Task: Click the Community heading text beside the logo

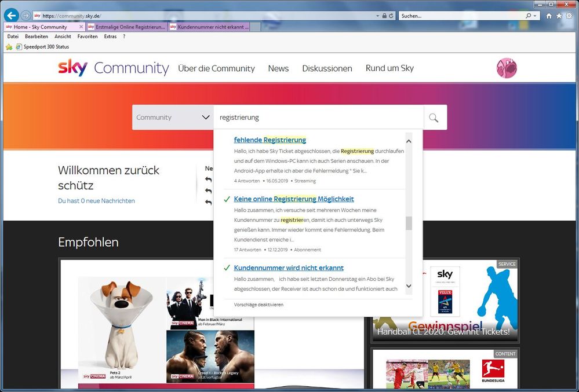Action: (x=132, y=68)
